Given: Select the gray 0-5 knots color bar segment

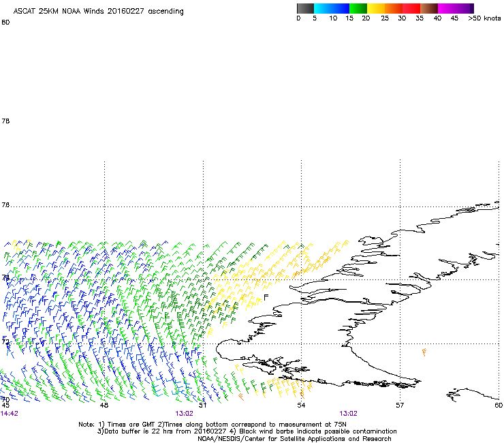Looking at the screenshot, I should [x=305, y=8].
